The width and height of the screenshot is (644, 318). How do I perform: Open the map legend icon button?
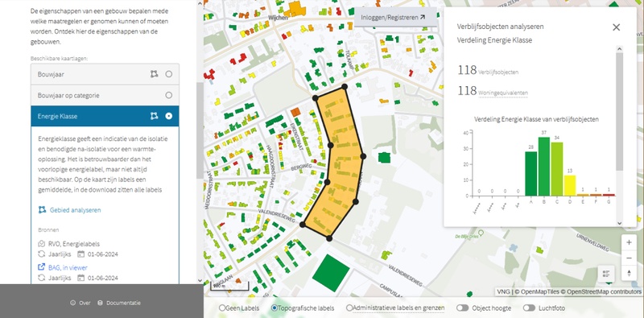pyautogui.click(x=606, y=273)
